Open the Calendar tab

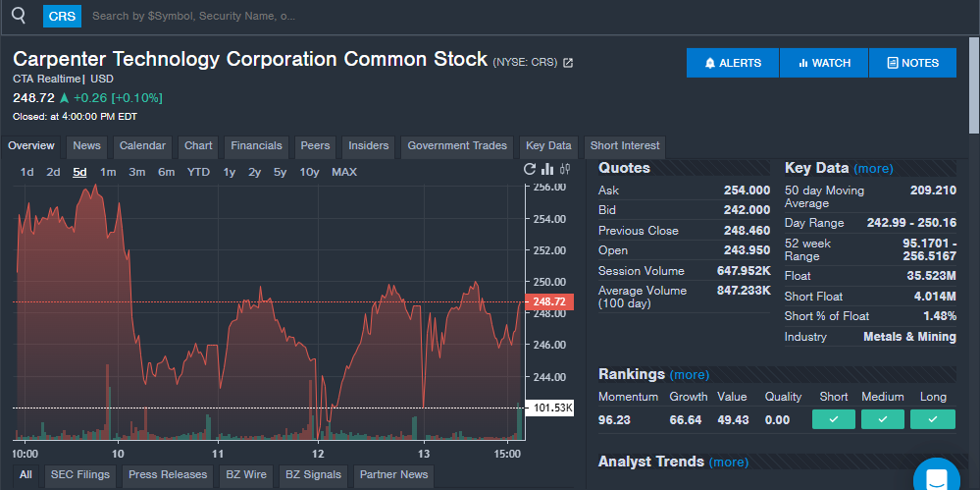tap(142, 145)
